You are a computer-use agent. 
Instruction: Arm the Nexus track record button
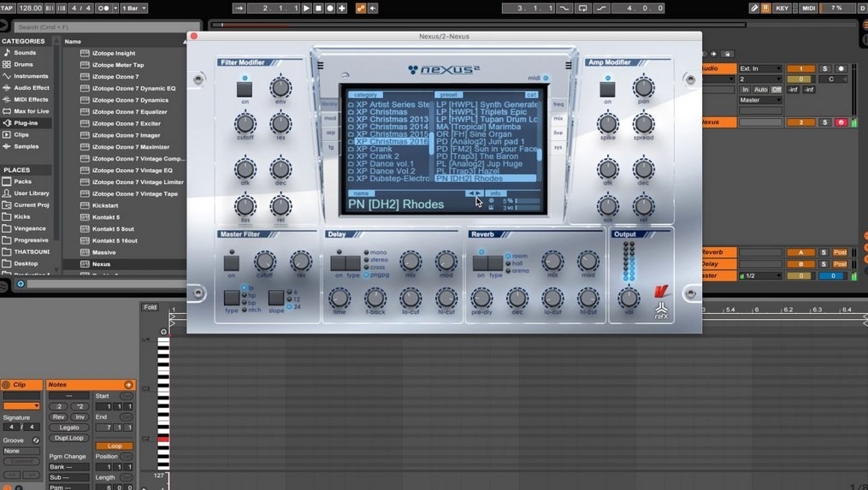coord(841,122)
